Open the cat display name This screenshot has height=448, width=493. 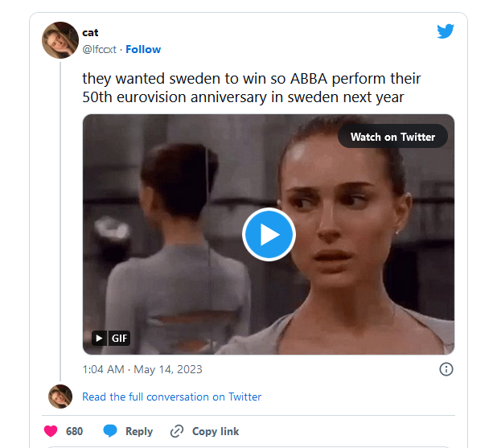pos(90,33)
